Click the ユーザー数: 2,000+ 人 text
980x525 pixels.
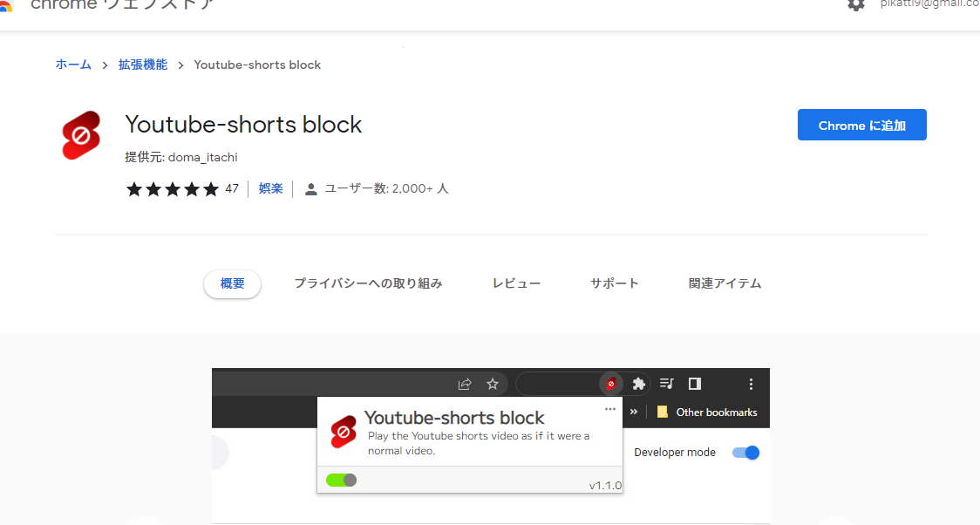click(386, 188)
